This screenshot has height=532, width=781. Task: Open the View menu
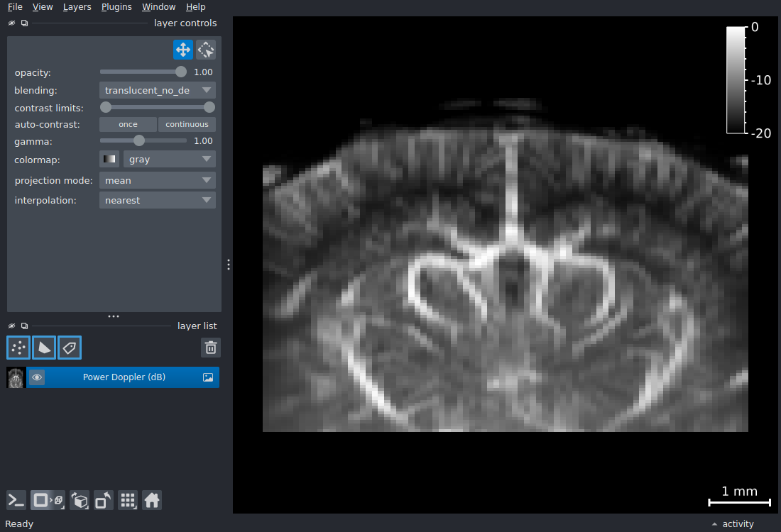coord(43,7)
